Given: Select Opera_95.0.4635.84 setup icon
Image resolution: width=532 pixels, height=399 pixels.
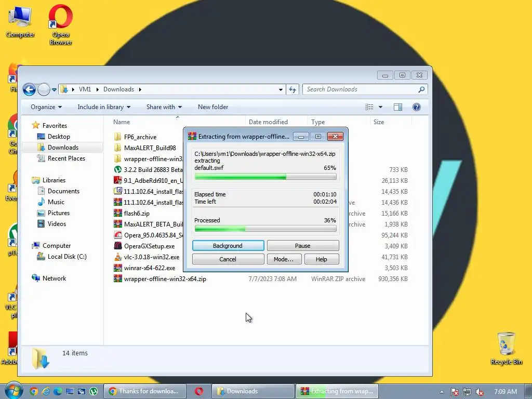Looking at the screenshot, I should pos(118,235).
